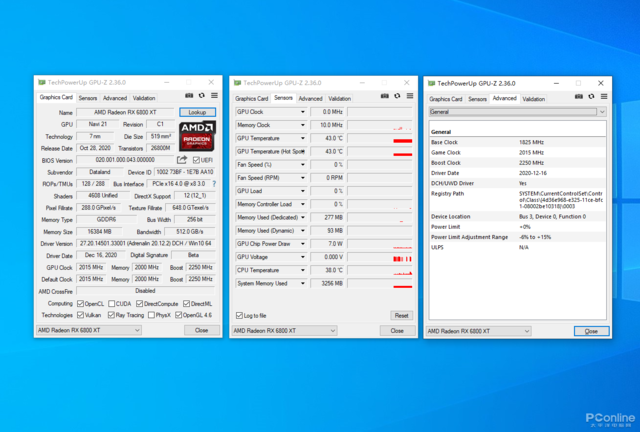Click screenshot camera icon in Advanced window

[x=579, y=96]
